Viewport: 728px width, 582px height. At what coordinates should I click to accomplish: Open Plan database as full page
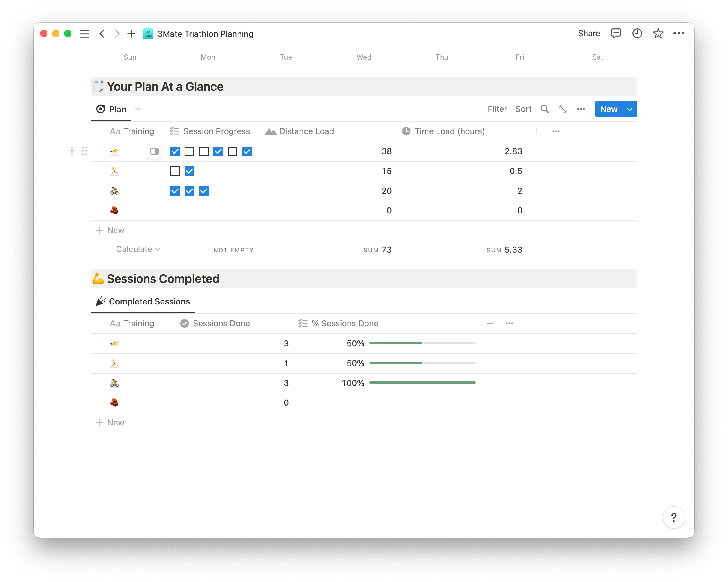[563, 109]
